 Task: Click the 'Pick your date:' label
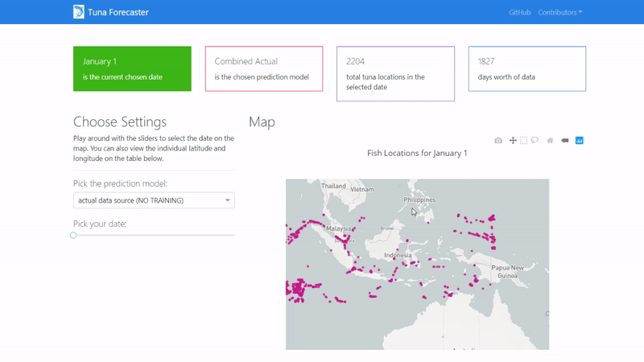coord(100,224)
